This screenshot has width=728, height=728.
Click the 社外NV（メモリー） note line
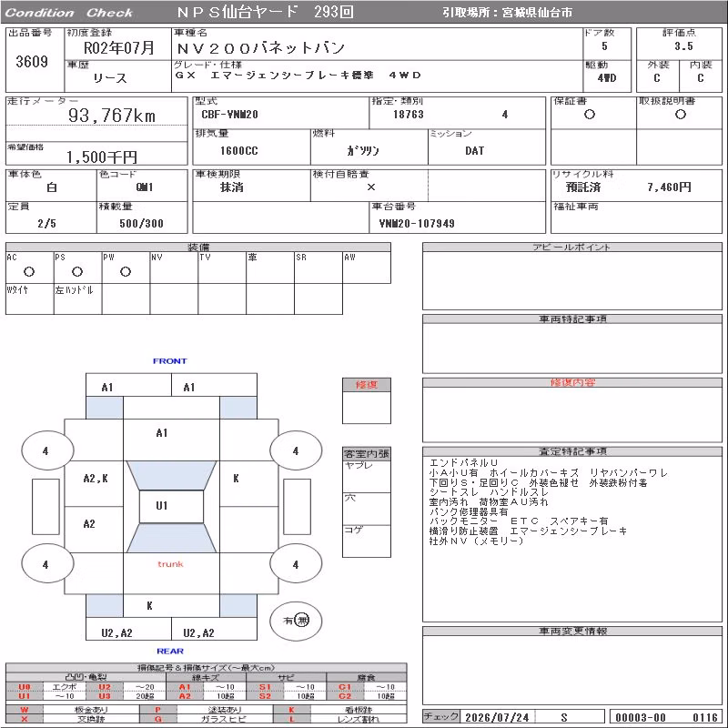[476, 541]
